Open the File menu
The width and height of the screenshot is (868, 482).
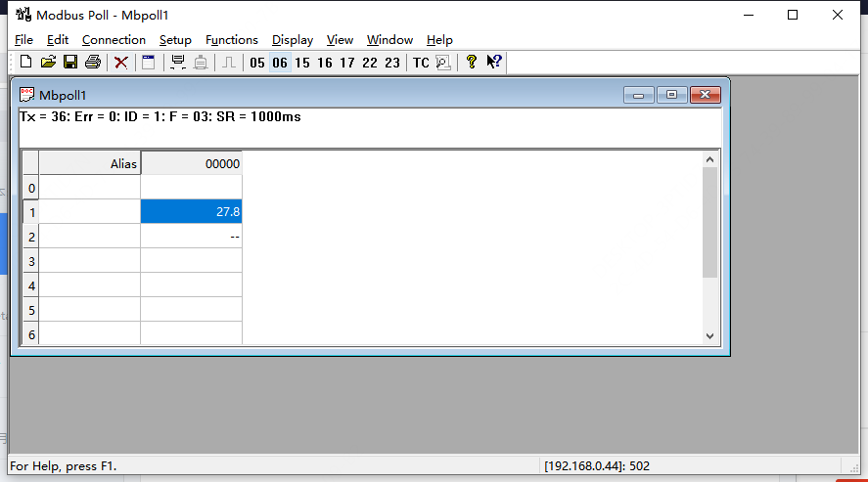(x=23, y=40)
